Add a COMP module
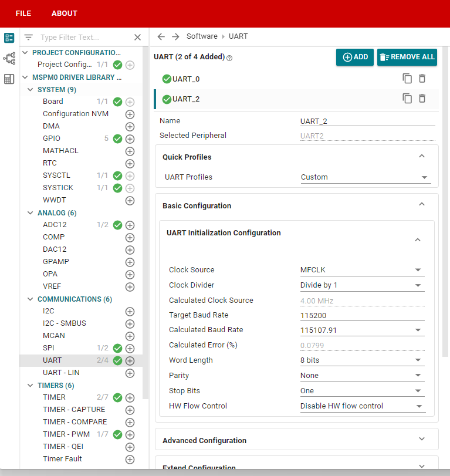The width and height of the screenshot is (450, 476). (x=130, y=237)
